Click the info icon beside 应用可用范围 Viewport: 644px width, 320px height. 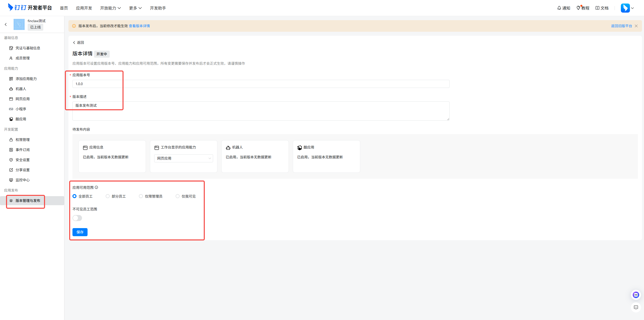point(96,187)
